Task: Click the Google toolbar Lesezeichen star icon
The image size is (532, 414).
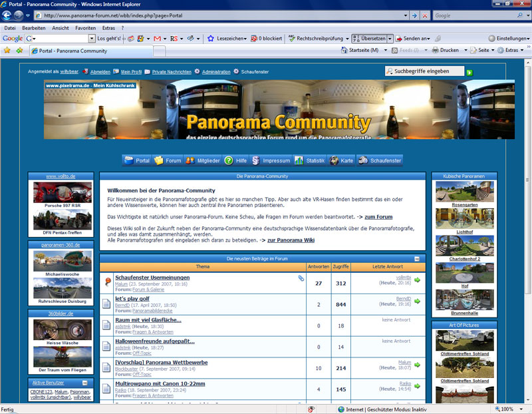Action: coord(211,39)
